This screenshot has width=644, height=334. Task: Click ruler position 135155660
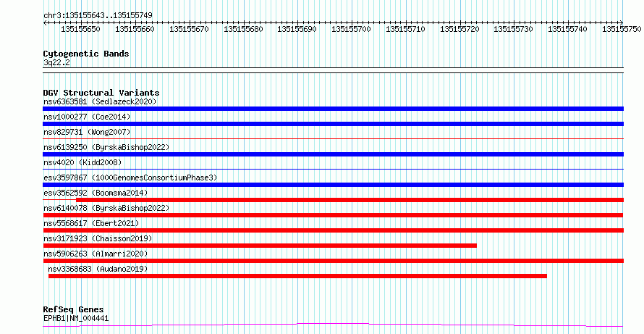[x=135, y=29]
